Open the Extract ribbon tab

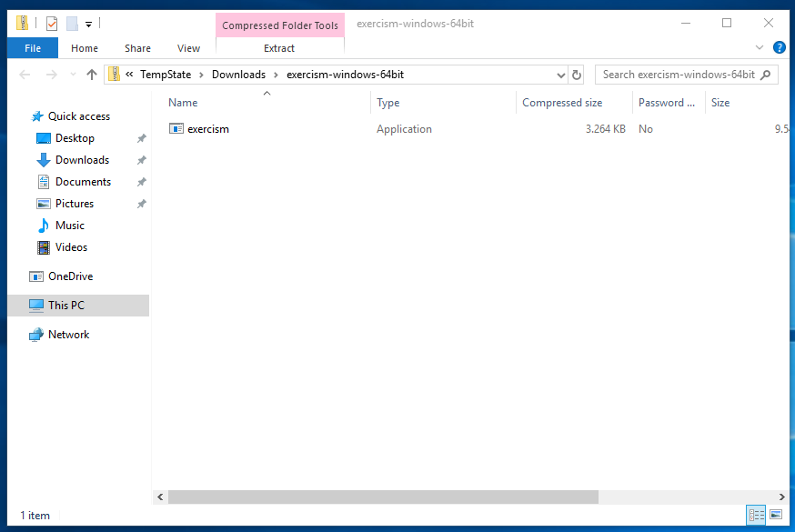point(279,48)
